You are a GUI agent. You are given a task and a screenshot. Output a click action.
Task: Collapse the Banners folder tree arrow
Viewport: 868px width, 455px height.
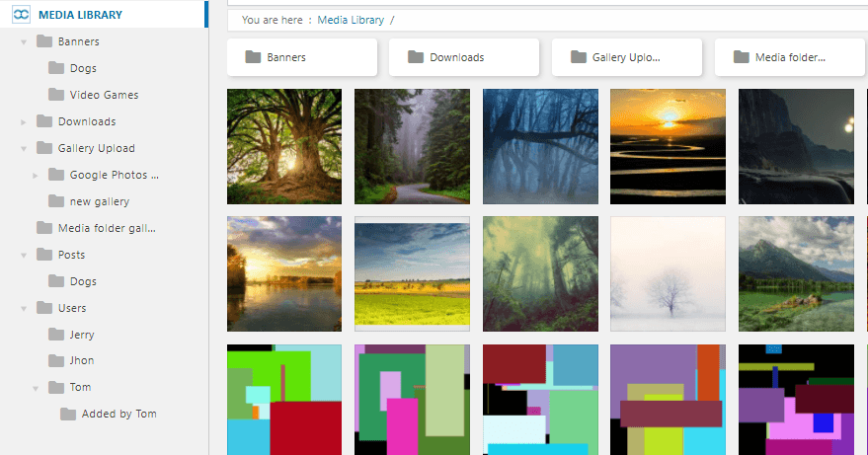click(x=24, y=42)
